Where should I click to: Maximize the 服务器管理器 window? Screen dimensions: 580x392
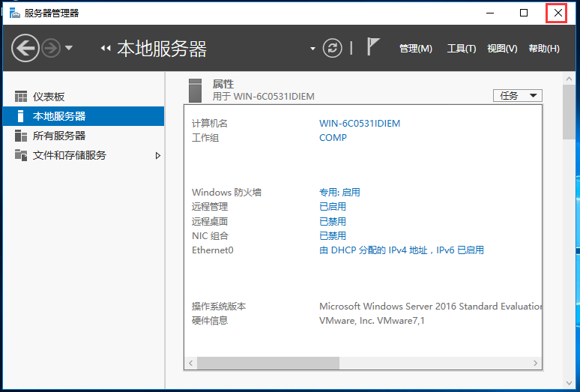tap(524, 13)
